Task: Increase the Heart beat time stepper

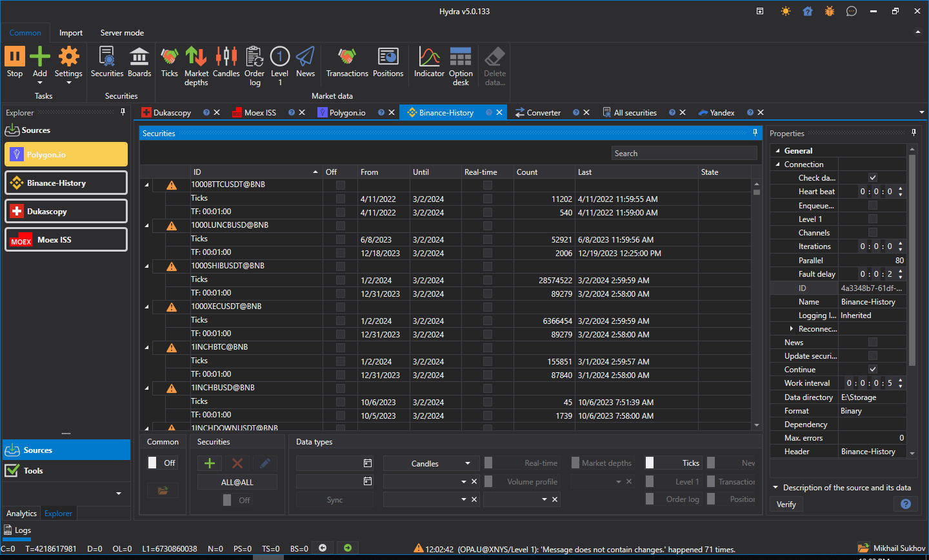Action: (901, 189)
